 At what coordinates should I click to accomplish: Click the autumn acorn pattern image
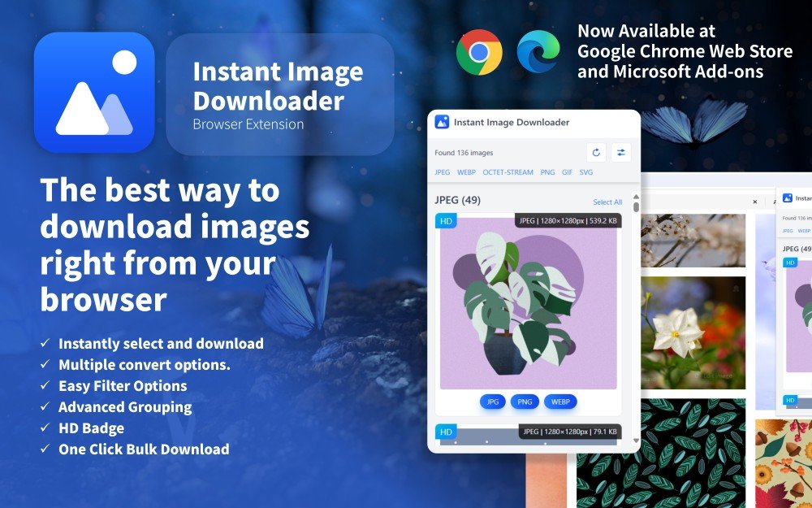pos(784,463)
